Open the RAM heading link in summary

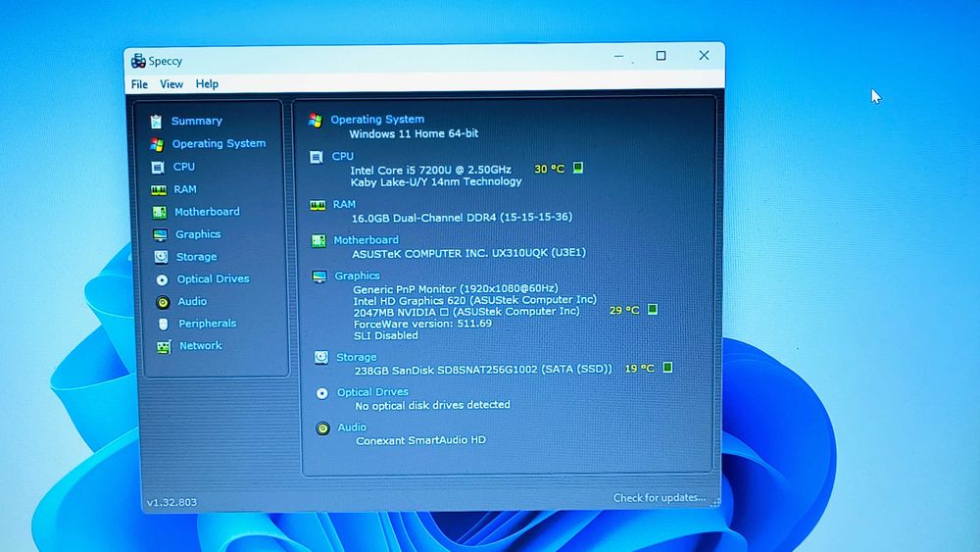[344, 204]
